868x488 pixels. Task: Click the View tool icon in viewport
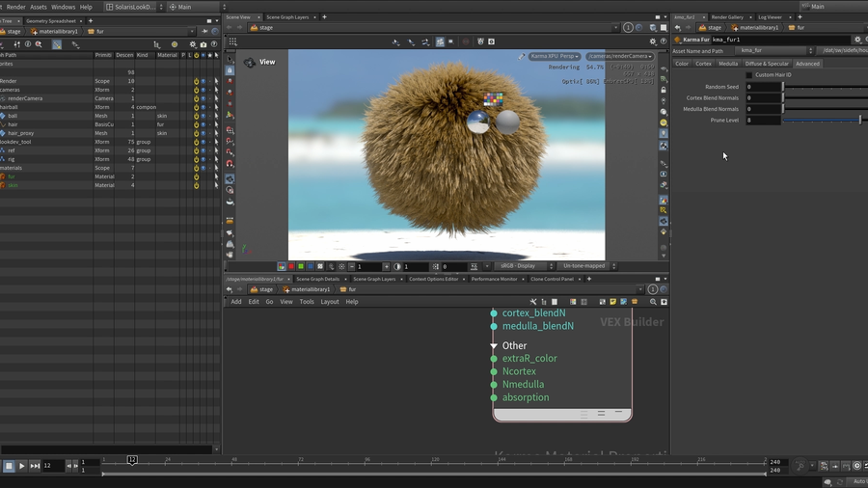(250, 63)
